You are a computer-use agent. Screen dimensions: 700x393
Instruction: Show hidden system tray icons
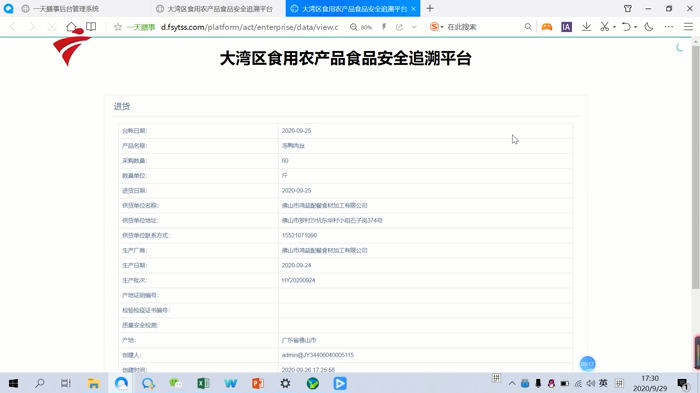point(512,383)
